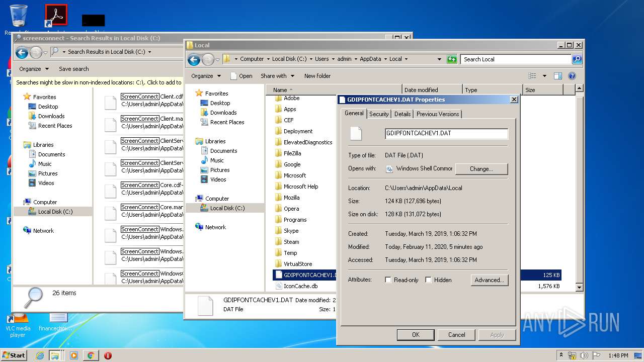Sort by the Type column header
Viewport: 644px width, 362px height.
(x=492, y=90)
